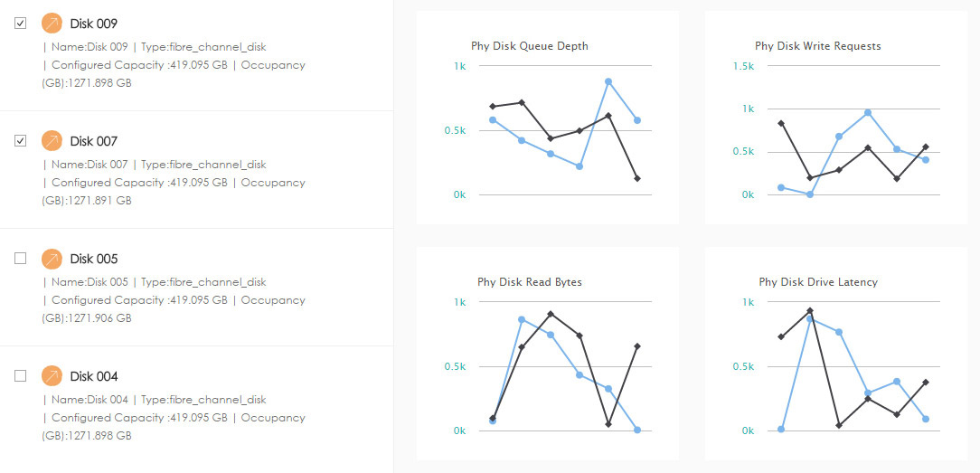Click the orange Disk 009 icon
Viewport: 980px width, 473px height.
pyautogui.click(x=52, y=24)
